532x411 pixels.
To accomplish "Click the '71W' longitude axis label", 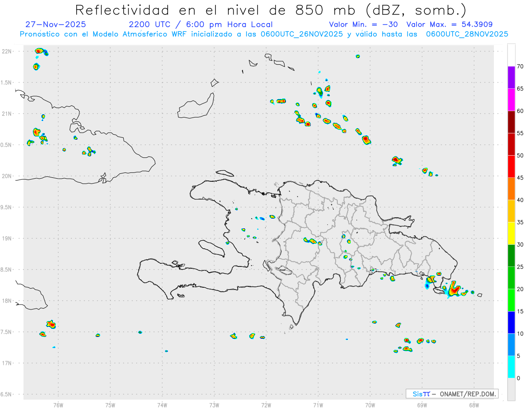I will pyautogui.click(x=318, y=405).
